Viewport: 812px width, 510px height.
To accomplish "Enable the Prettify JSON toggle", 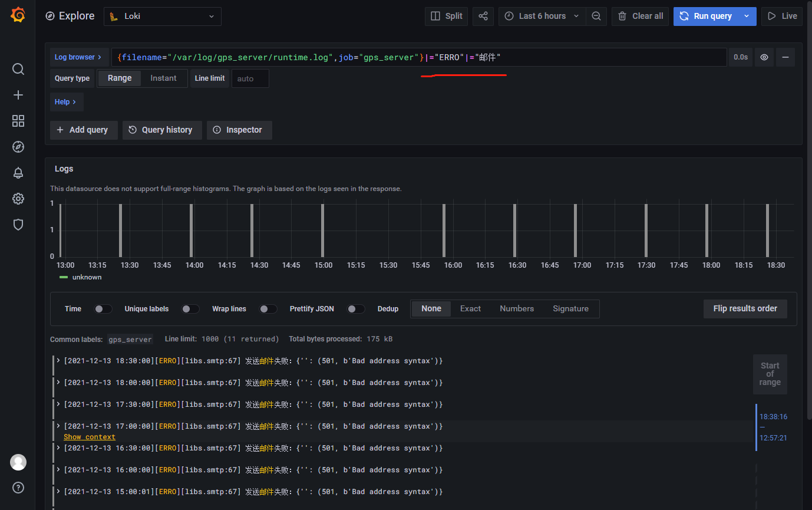I will [x=356, y=309].
